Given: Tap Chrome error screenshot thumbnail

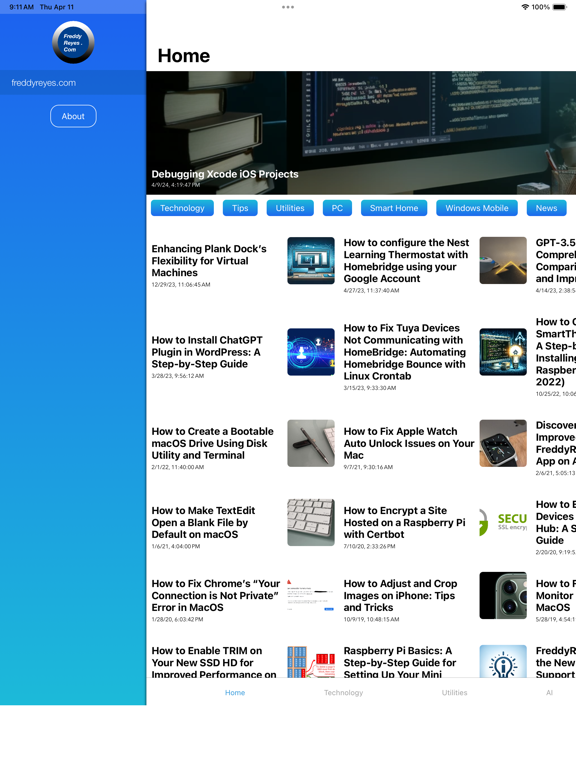Looking at the screenshot, I should click(311, 596).
